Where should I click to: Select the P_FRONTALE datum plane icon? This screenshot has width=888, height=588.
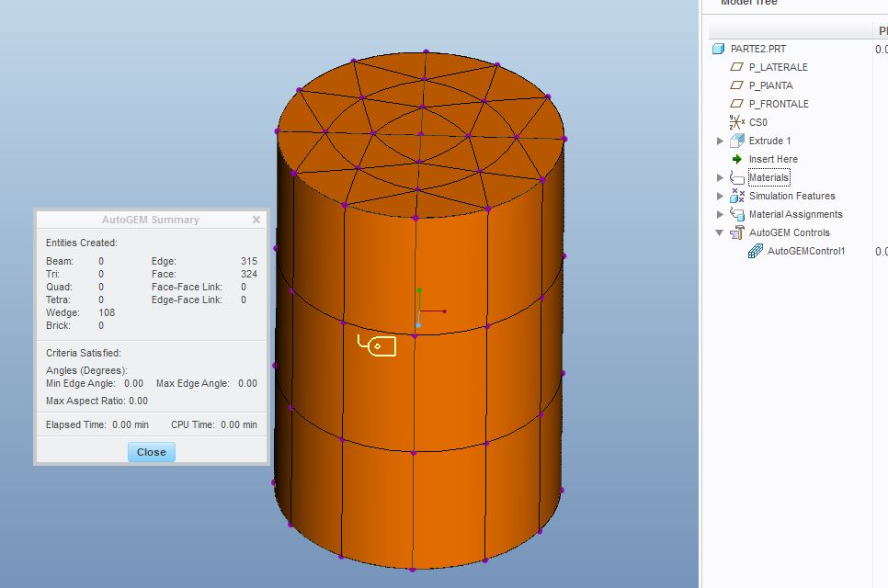pyautogui.click(x=736, y=104)
